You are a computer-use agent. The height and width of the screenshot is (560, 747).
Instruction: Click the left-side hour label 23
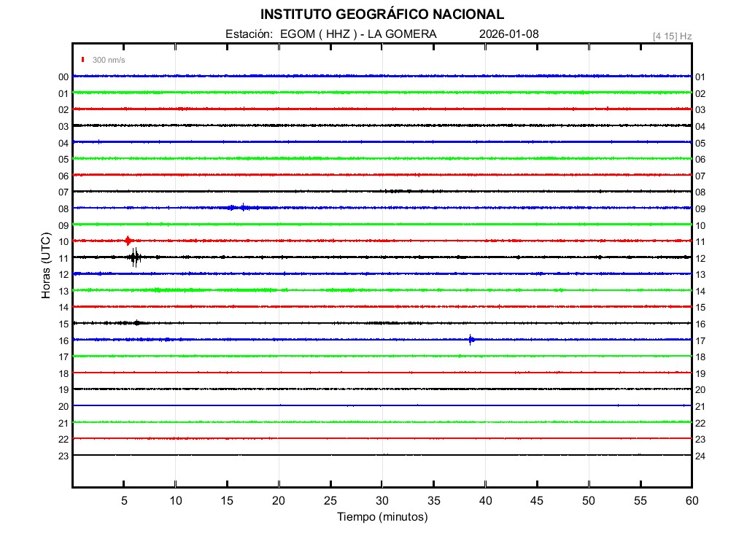tap(63, 456)
